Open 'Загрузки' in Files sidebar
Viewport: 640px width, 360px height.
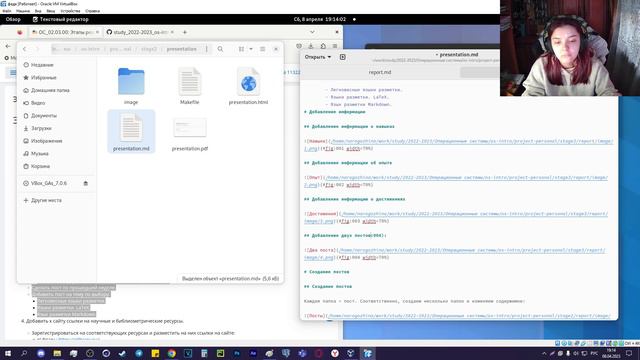[x=41, y=128]
